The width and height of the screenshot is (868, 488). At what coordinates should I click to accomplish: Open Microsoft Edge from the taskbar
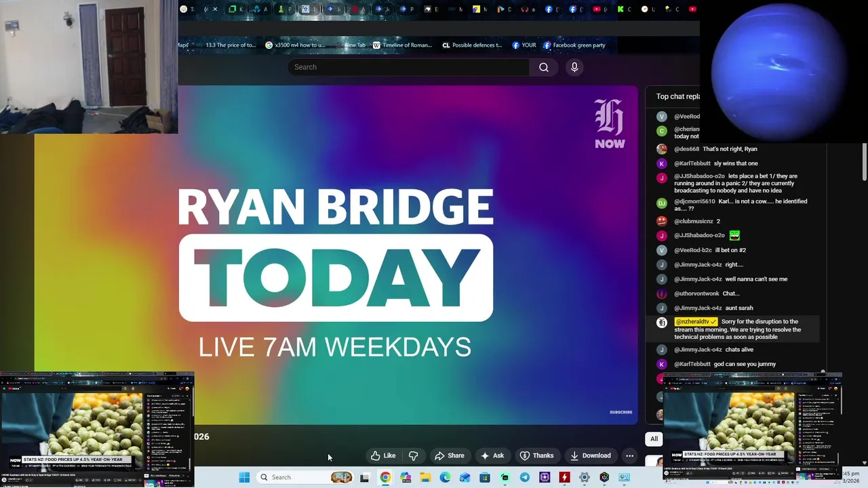tap(445, 477)
